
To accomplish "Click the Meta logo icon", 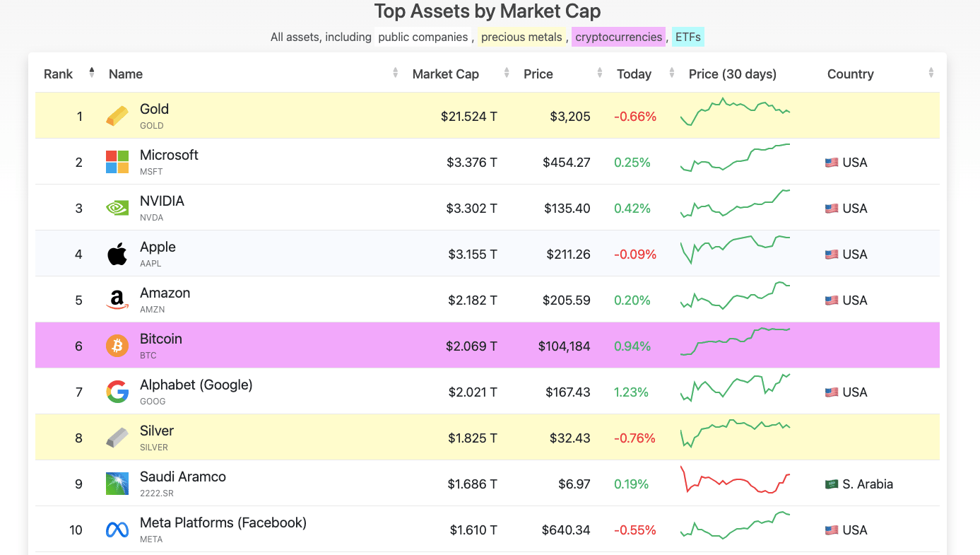I will coord(117,530).
